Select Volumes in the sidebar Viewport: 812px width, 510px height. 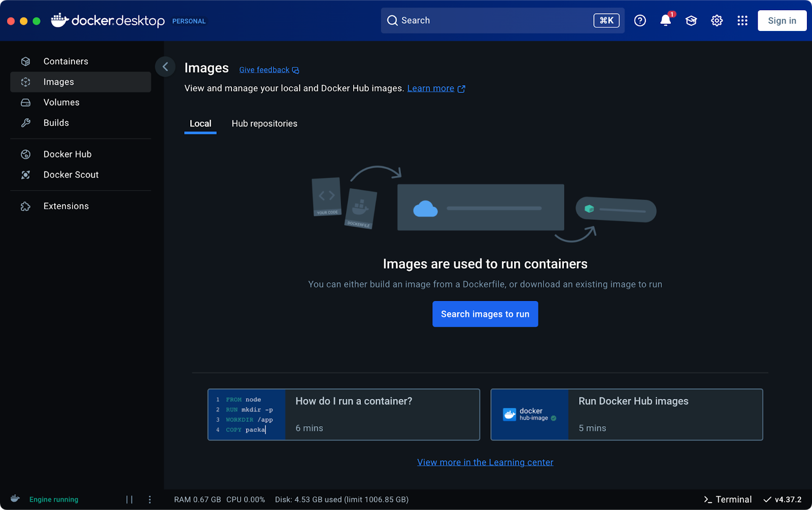pyautogui.click(x=81, y=103)
